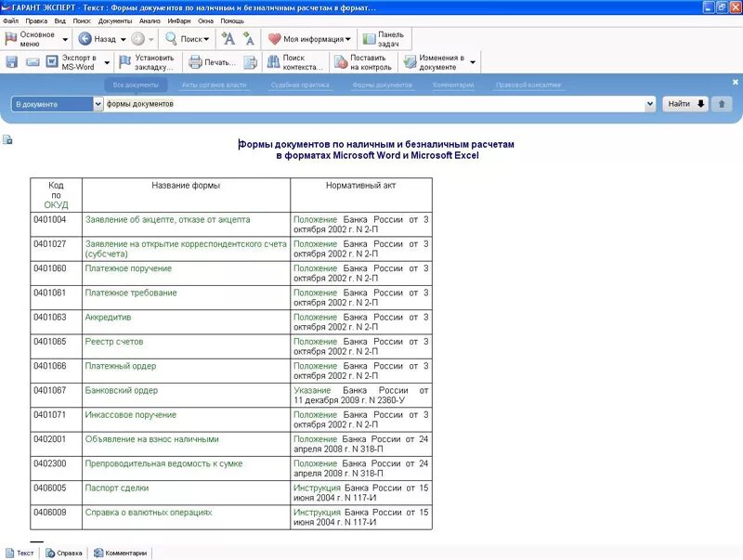Open the Помощь menu
Screen dimensions: 743x560
pos(232,20)
